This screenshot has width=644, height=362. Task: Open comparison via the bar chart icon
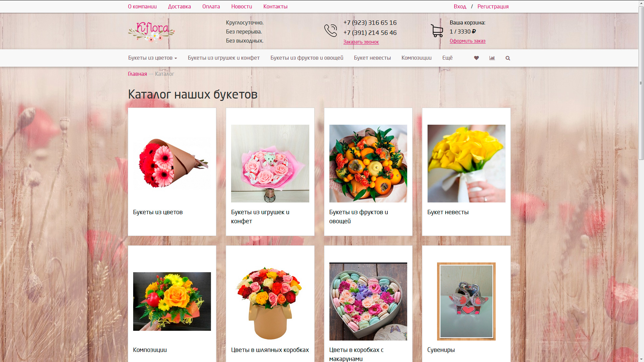click(x=492, y=58)
